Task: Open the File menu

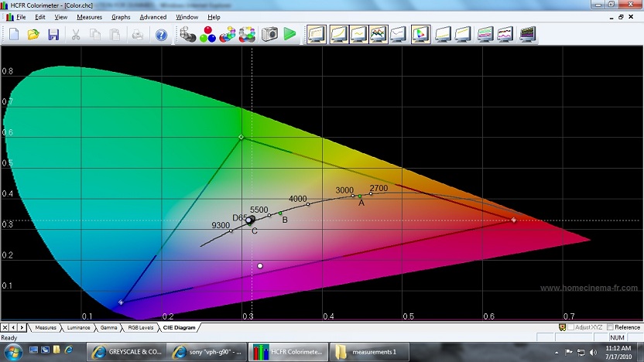Action: pyautogui.click(x=21, y=17)
